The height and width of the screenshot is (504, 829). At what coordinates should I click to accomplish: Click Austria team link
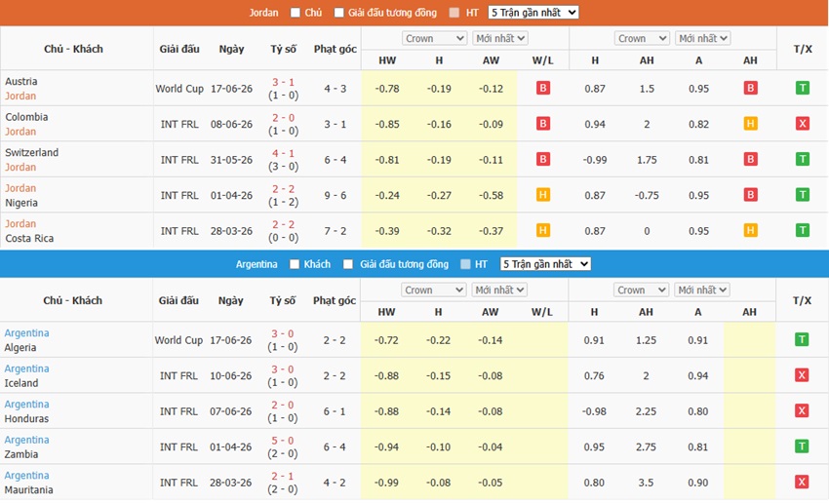21,81
